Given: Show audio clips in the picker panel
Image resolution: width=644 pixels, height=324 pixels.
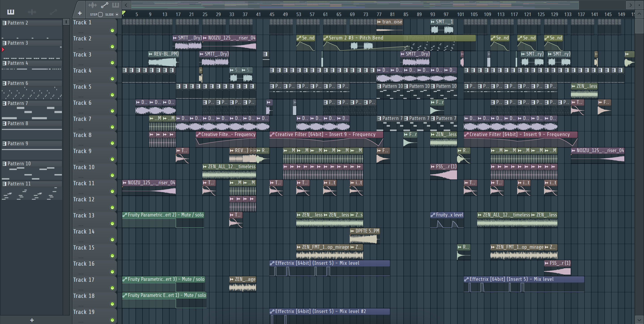Looking at the screenshot, I should (x=32, y=12).
